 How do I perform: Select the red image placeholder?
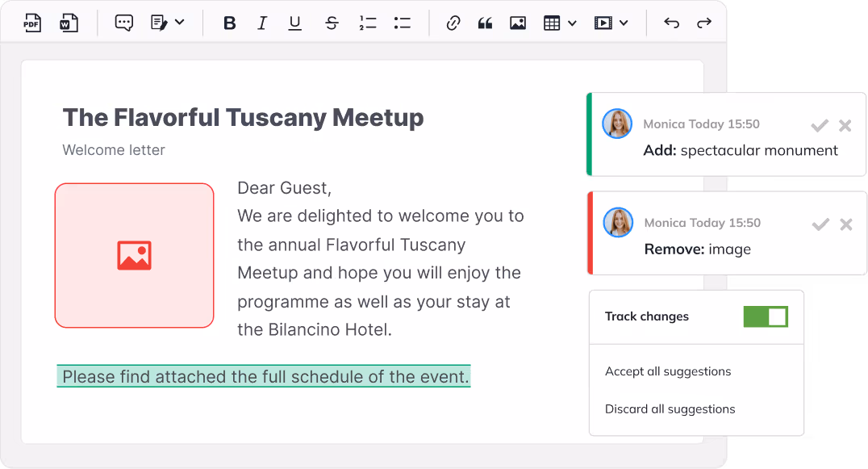(134, 255)
